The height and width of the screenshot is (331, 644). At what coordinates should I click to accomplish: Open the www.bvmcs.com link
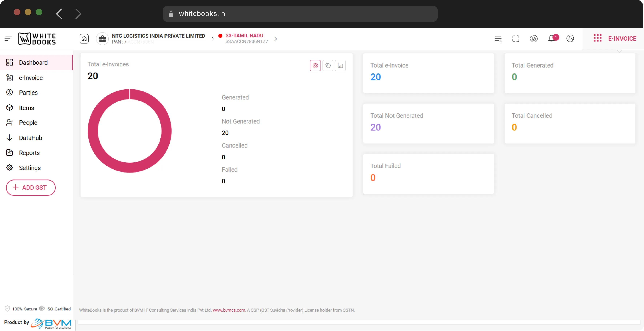point(229,310)
